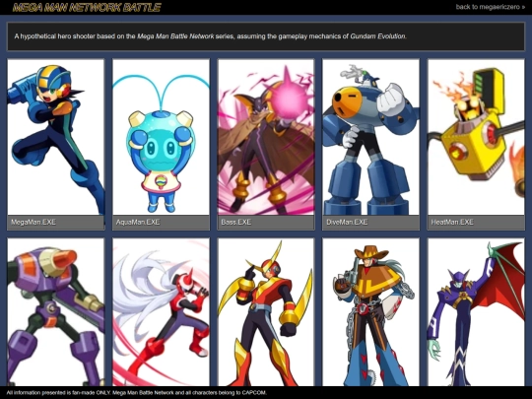Select the purple bat-winged vampire character card
Image resolution: width=532 pixels, height=399 pixels.
[x=476, y=312]
